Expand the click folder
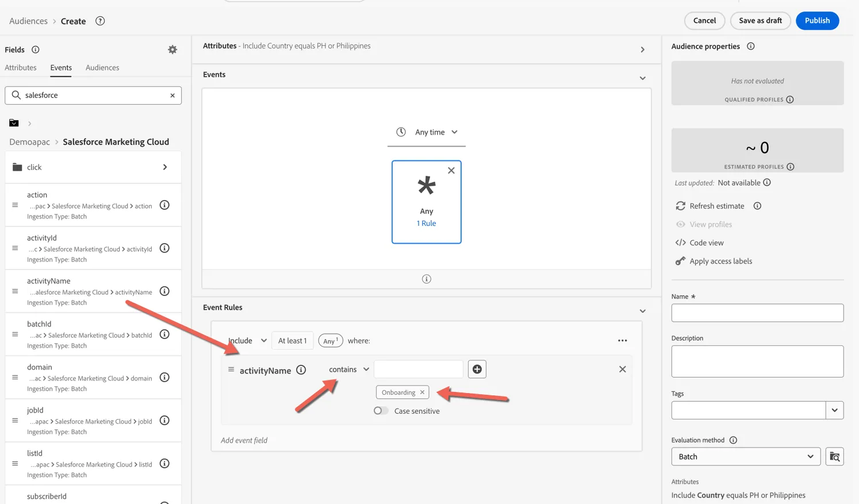859x504 pixels. pos(93,167)
